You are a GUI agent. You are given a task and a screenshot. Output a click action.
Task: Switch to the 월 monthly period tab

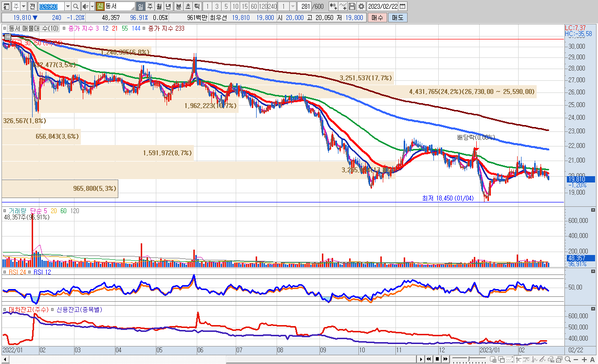tap(159, 6)
